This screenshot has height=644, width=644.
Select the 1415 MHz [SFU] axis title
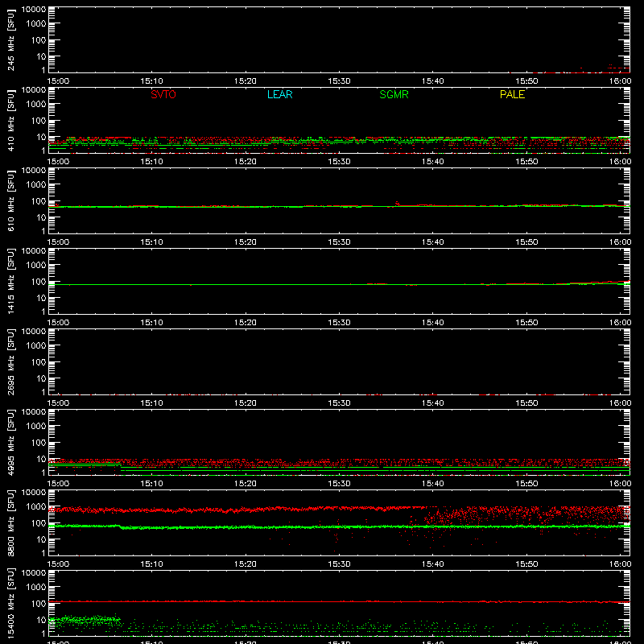pos(10,282)
